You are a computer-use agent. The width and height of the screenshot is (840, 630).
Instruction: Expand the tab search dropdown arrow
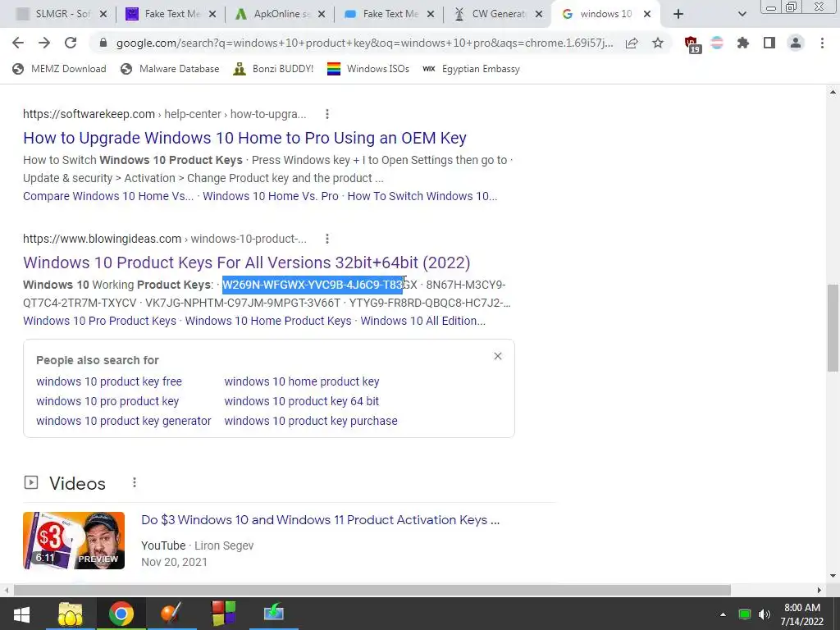click(742, 14)
